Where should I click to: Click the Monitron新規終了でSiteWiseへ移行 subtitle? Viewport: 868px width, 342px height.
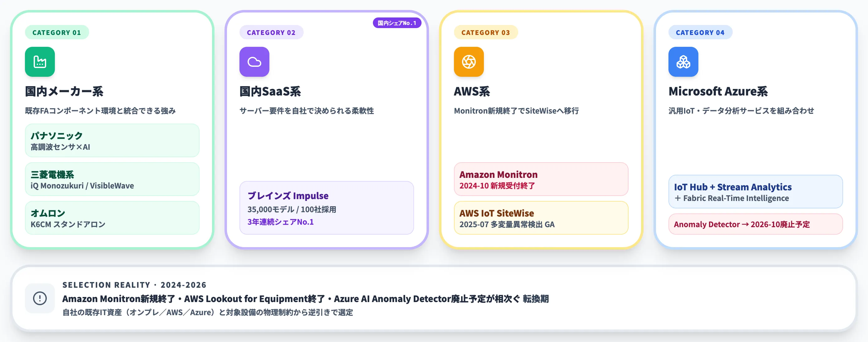coord(516,111)
